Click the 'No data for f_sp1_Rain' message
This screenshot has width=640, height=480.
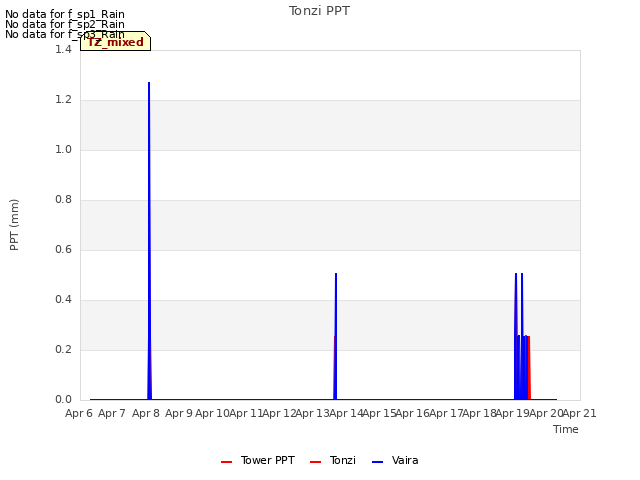coord(65,14)
